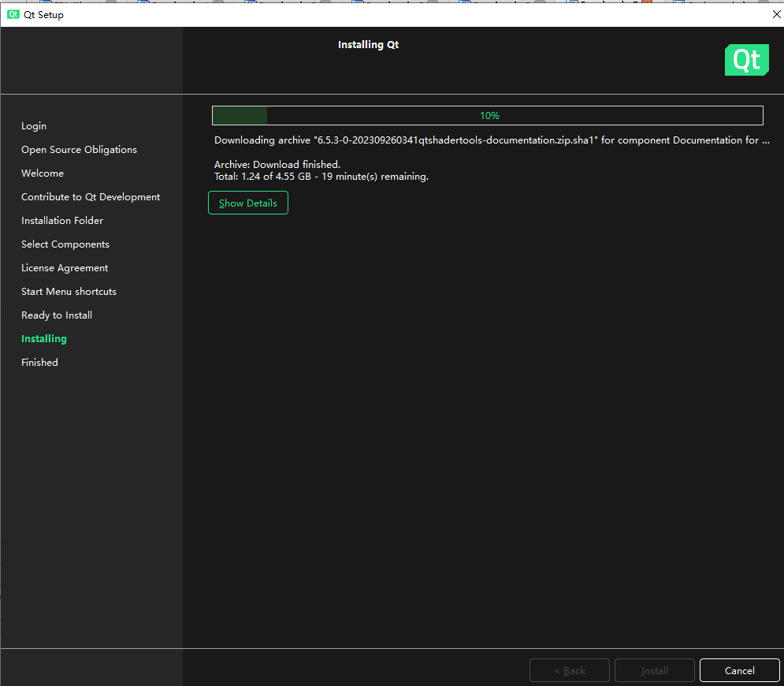The image size is (784, 686).
Task: Click the 'Total: 1.24 of 4.55 GB' line
Action: [x=321, y=177]
